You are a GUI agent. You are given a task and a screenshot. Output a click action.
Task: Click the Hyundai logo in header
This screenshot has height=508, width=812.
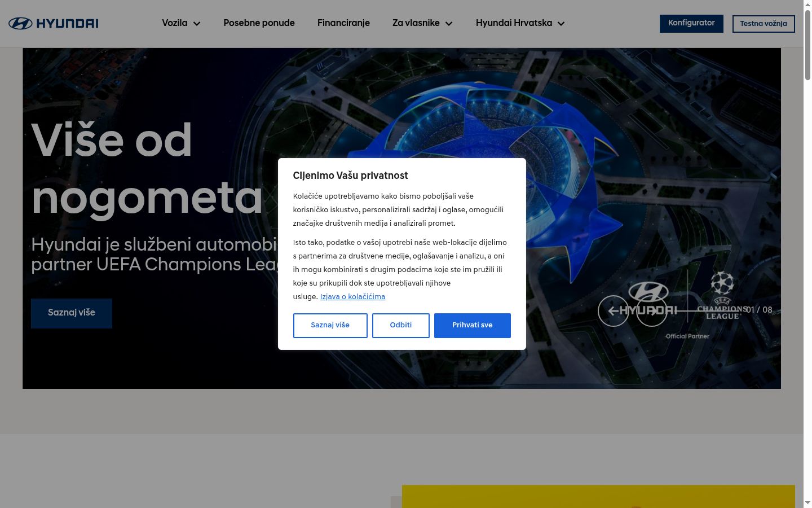coord(54,23)
